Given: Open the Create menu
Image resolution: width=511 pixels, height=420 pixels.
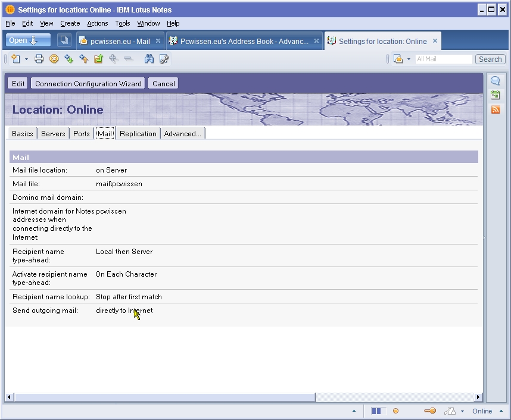Looking at the screenshot, I should 70,23.
